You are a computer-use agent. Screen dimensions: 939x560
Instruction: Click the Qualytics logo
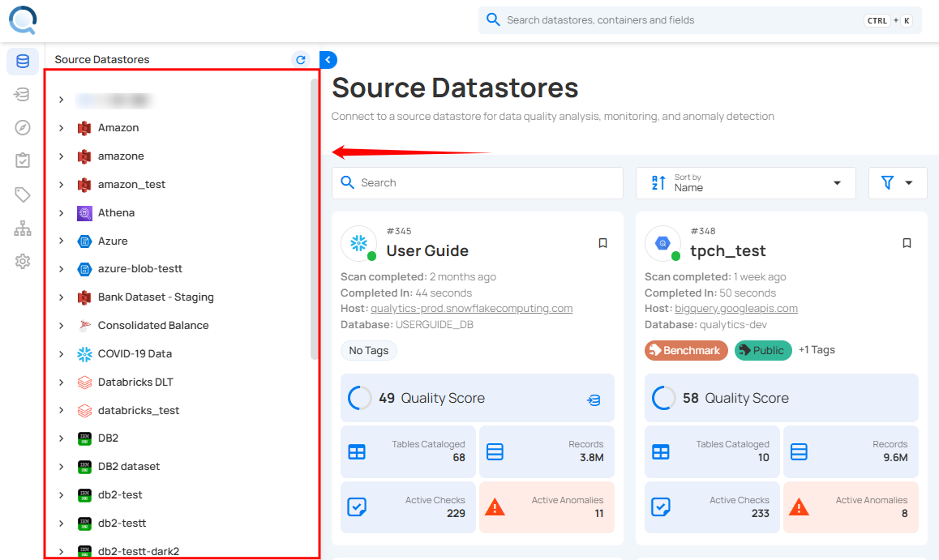(x=23, y=19)
